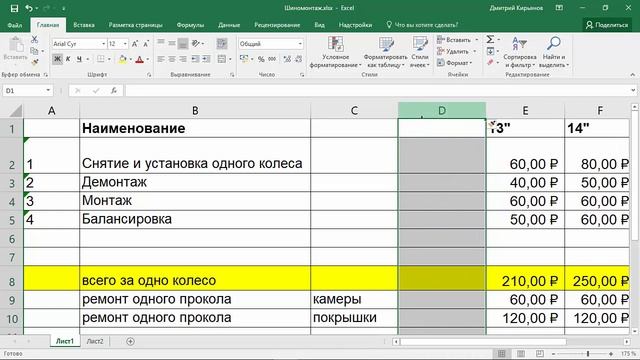
Task: Open Name Box dropdown arrow
Action: tap(48, 90)
